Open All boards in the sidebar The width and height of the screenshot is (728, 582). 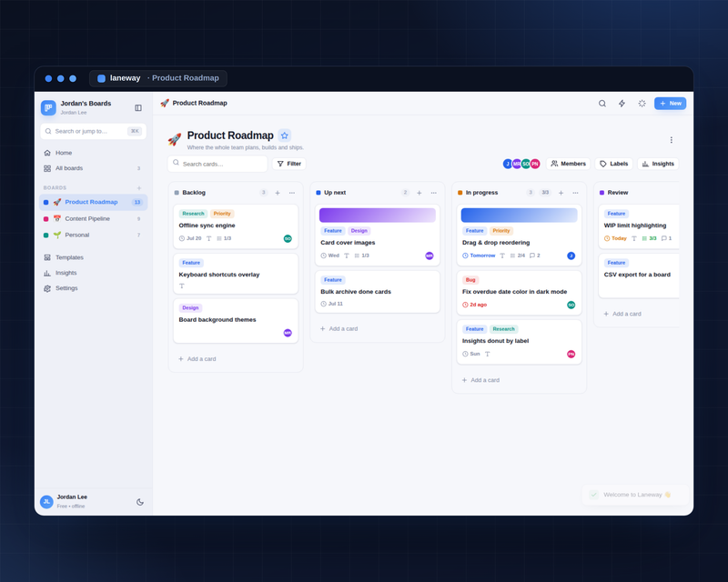point(93,168)
